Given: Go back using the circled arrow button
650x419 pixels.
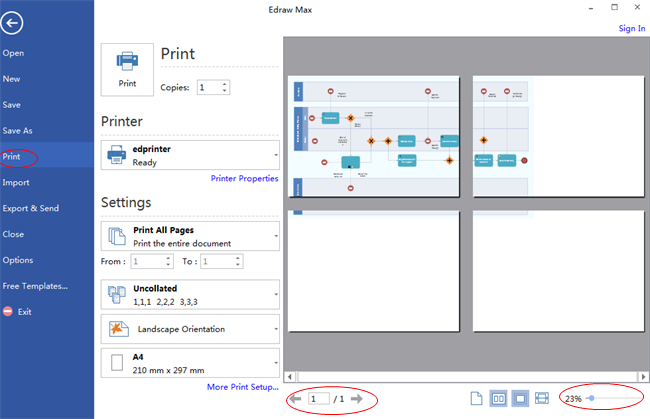Looking at the screenshot, I should (x=12, y=23).
